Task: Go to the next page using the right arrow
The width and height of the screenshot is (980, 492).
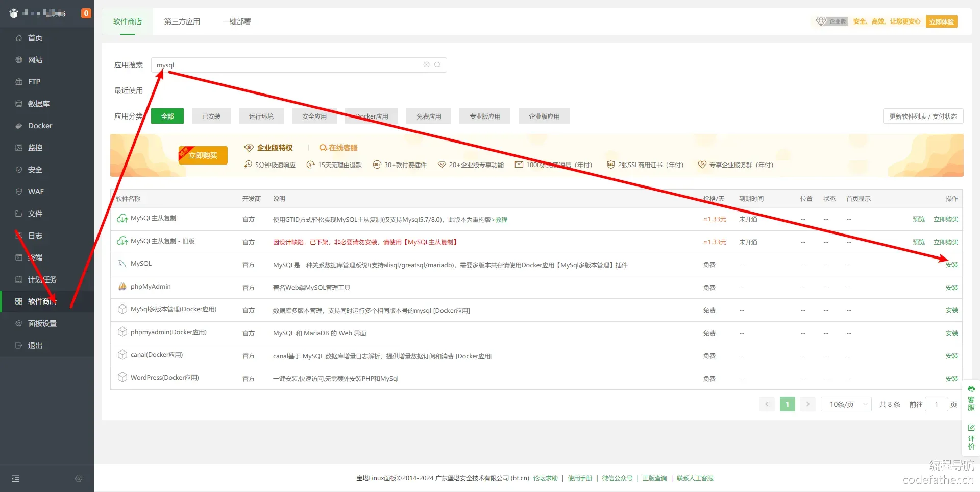Action: [807, 404]
